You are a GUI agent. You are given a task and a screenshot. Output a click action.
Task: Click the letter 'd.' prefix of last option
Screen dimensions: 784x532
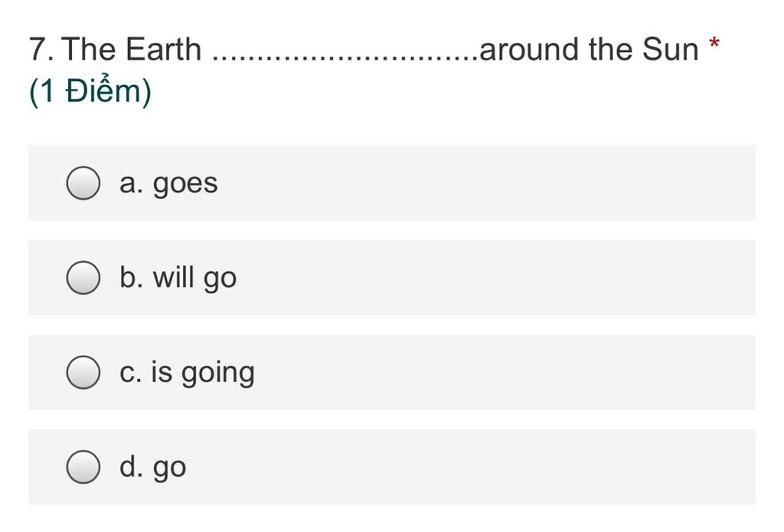point(132,466)
